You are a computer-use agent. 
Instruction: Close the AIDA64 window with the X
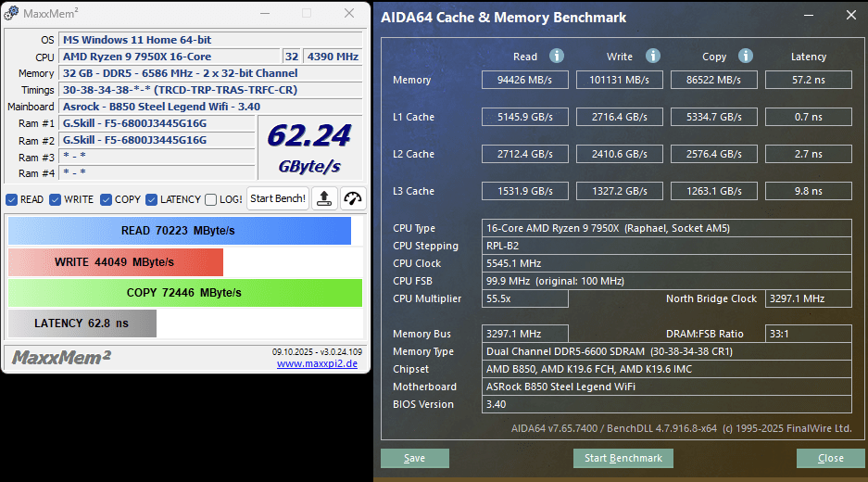coord(851,16)
